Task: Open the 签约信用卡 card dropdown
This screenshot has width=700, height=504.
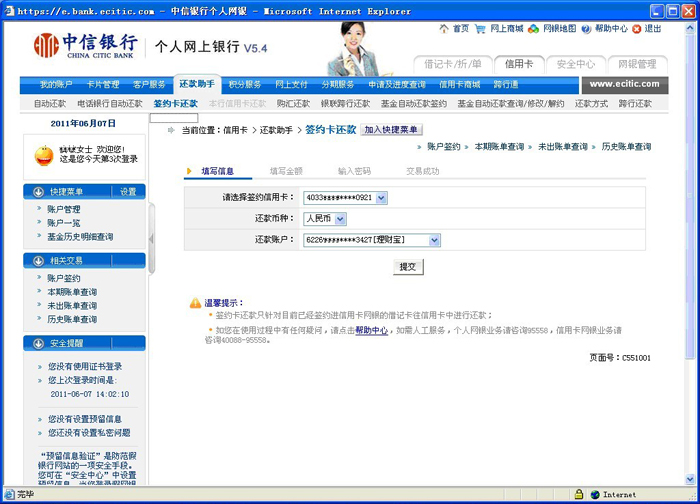Action: tap(381, 198)
